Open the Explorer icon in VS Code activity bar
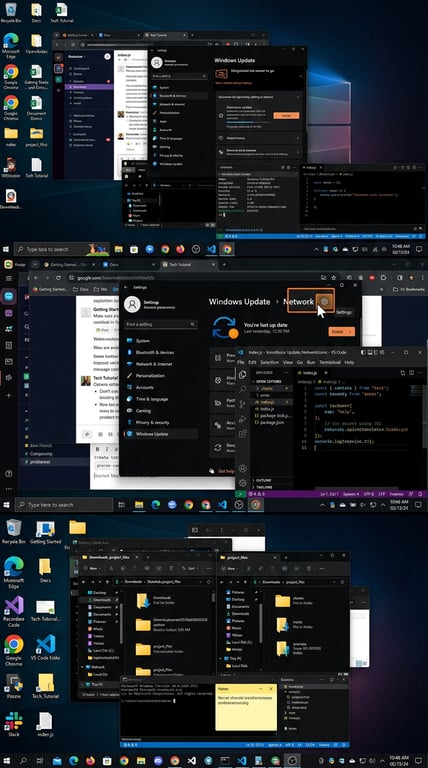This screenshot has width=428, height=768. [x=242, y=374]
